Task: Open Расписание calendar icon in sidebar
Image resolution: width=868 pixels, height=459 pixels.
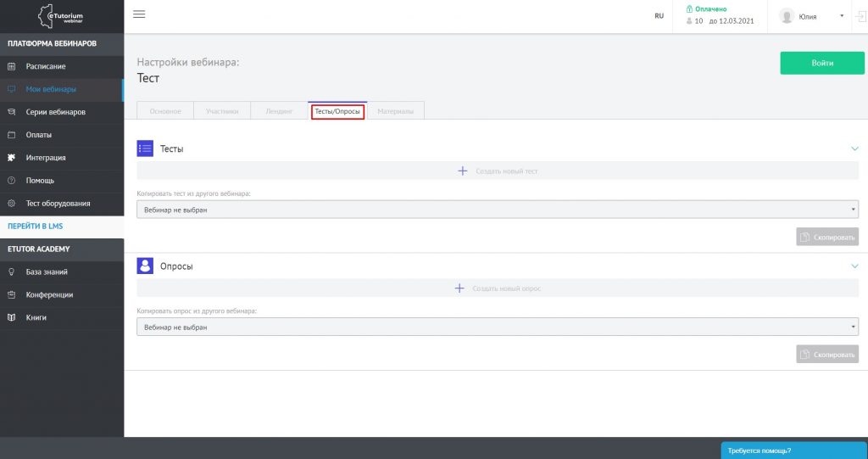Action: point(12,66)
